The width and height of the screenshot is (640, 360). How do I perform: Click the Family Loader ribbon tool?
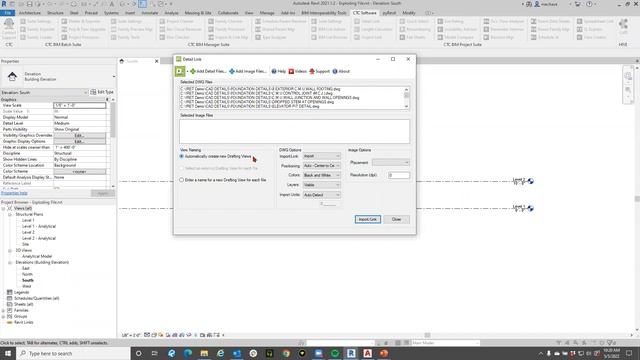point(36,37)
